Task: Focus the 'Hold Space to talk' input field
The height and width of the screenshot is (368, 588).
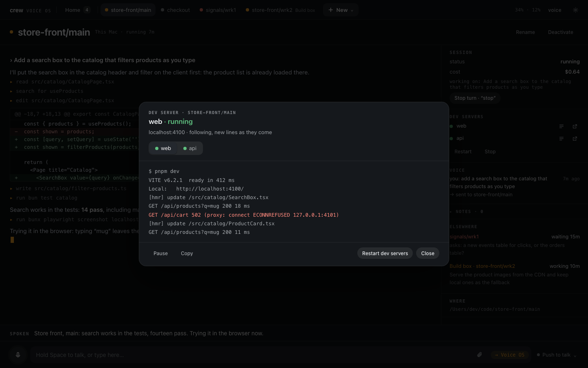Action: [x=253, y=355]
